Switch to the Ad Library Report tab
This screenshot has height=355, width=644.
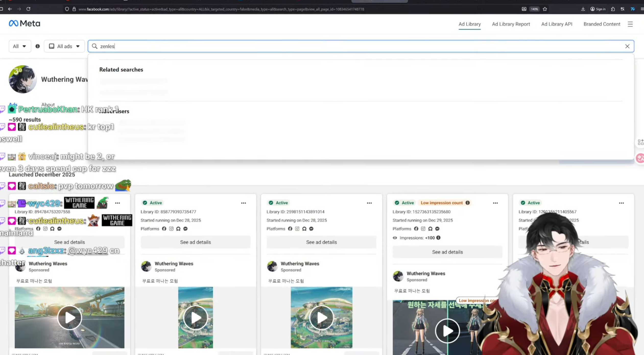511,24
